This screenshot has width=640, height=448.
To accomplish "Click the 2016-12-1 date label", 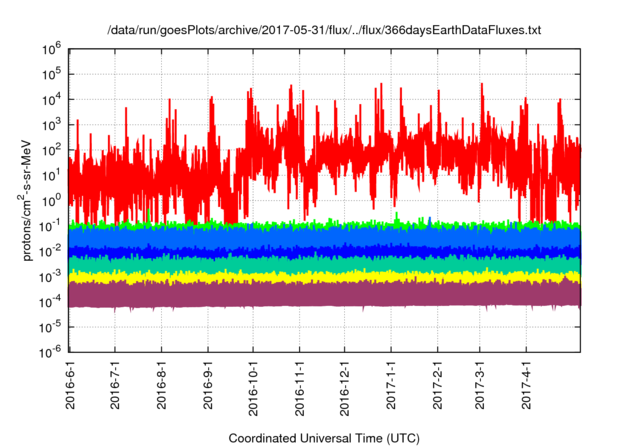I will coord(344,388).
